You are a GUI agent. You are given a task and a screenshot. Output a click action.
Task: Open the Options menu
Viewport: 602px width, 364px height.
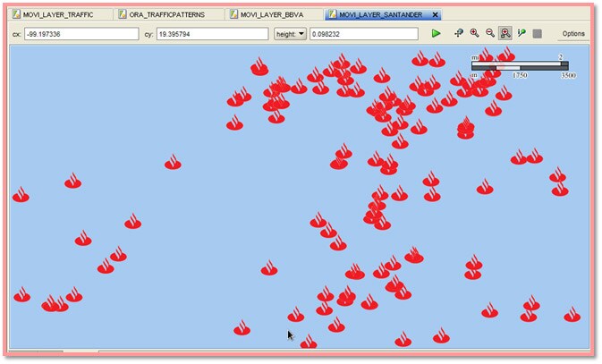[573, 34]
